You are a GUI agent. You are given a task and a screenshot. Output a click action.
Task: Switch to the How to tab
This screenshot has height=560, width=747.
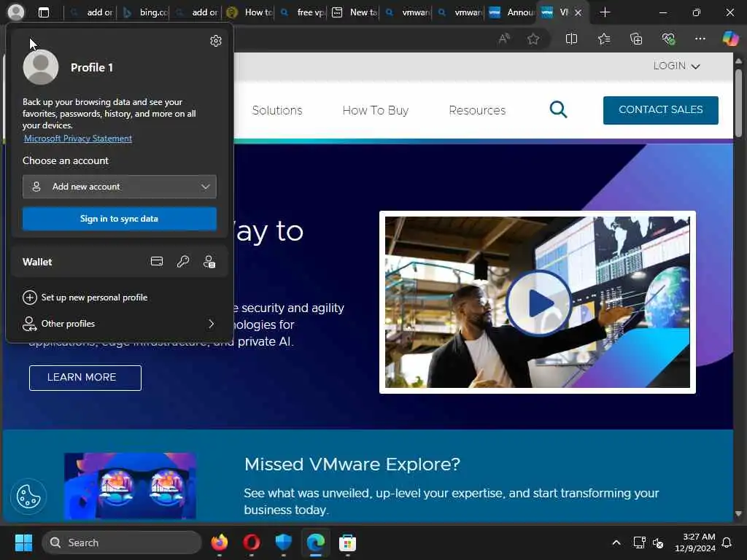tap(249, 12)
